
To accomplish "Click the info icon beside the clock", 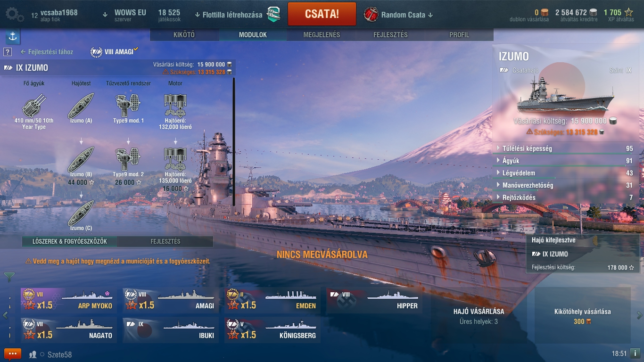I will 635,353.
